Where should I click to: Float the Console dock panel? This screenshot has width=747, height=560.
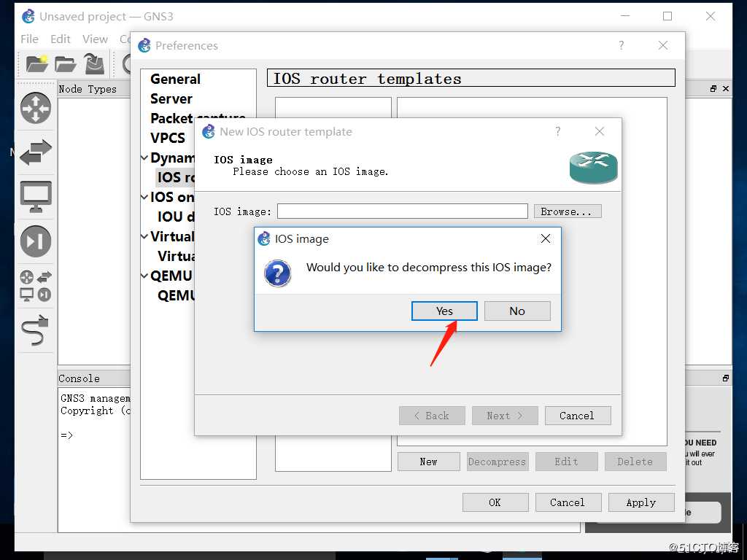coord(726,378)
